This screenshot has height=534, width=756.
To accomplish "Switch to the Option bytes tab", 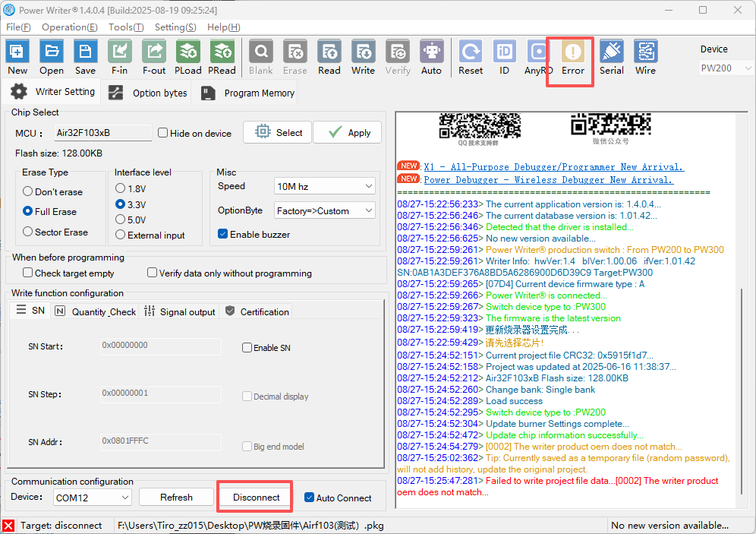I will (x=147, y=93).
